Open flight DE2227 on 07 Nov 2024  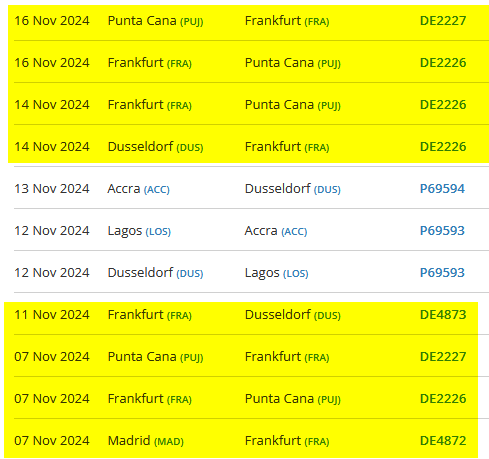443,357
